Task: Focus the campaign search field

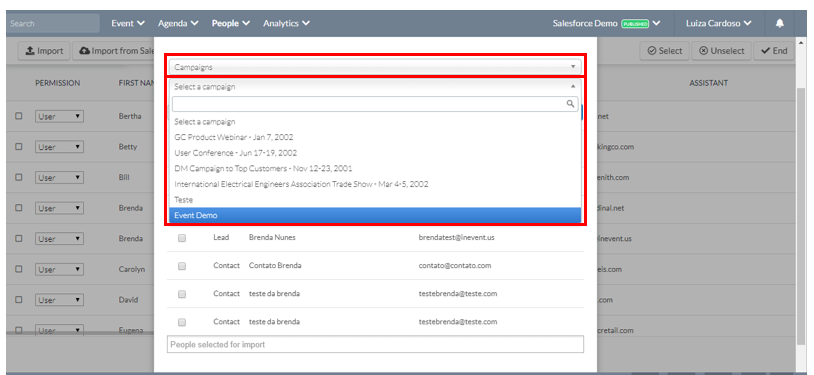Action: pos(375,104)
